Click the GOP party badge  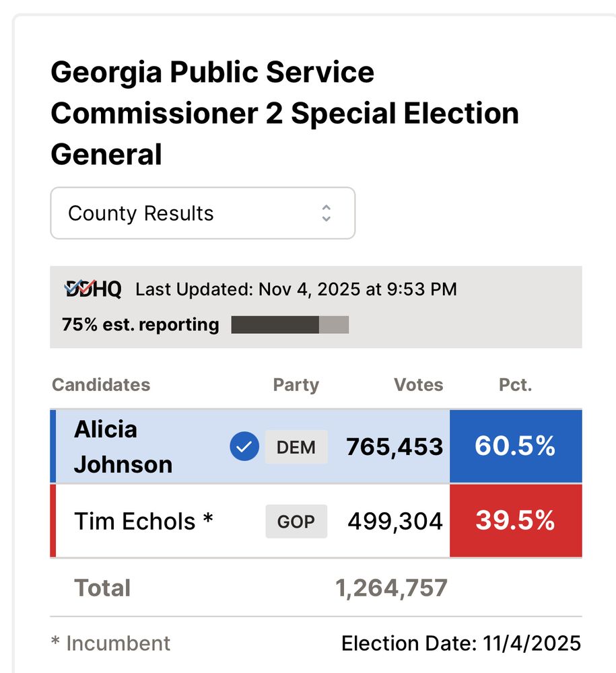pyautogui.click(x=296, y=521)
